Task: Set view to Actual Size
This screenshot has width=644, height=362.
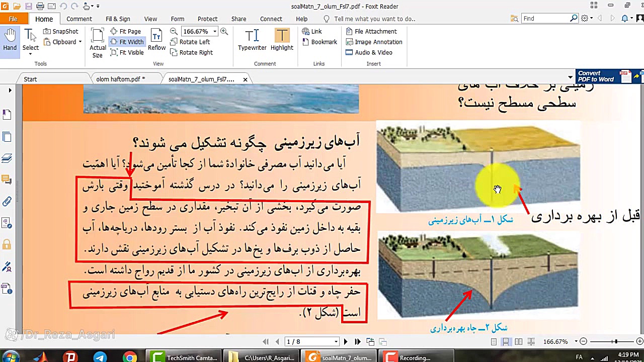Action: tap(98, 43)
